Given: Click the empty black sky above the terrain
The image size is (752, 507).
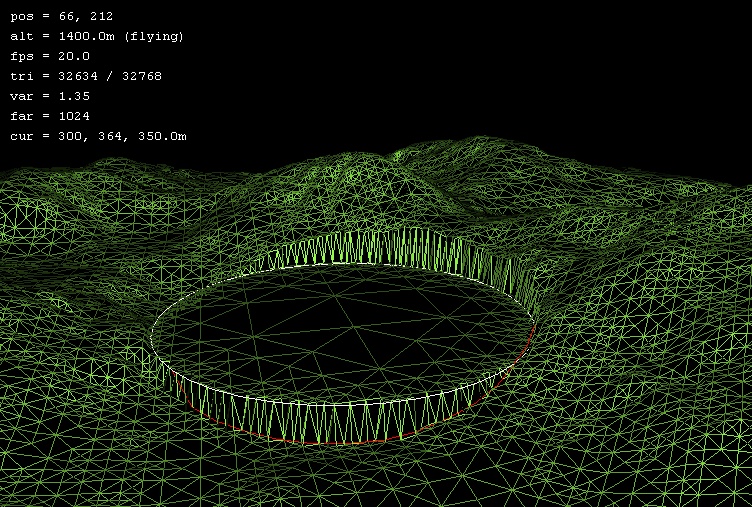Looking at the screenshot, I should tap(500, 70).
